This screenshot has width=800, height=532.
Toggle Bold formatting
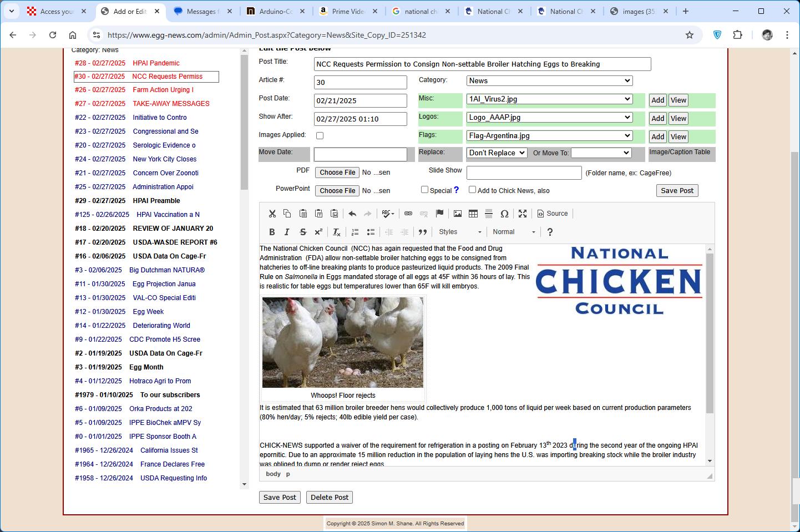(272, 232)
